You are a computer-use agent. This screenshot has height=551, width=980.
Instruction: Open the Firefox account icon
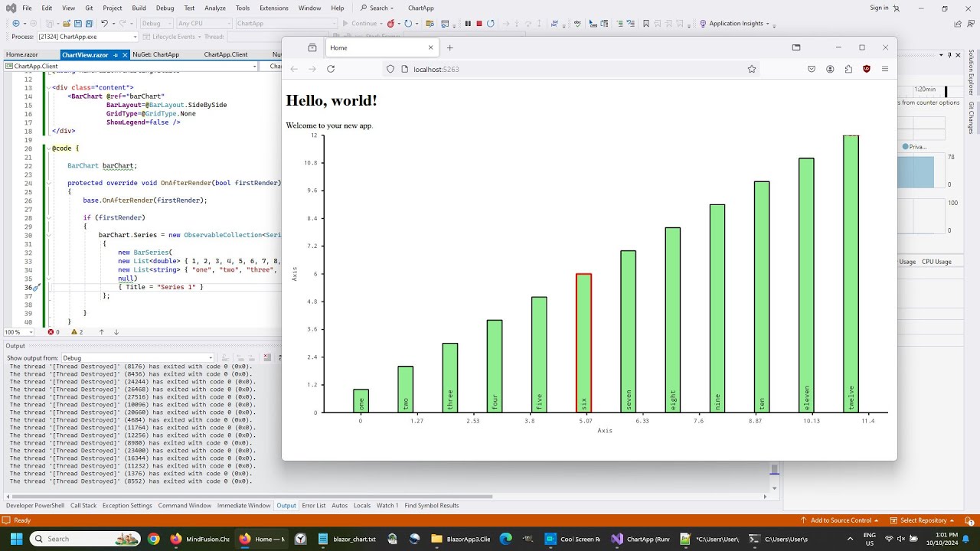(830, 69)
